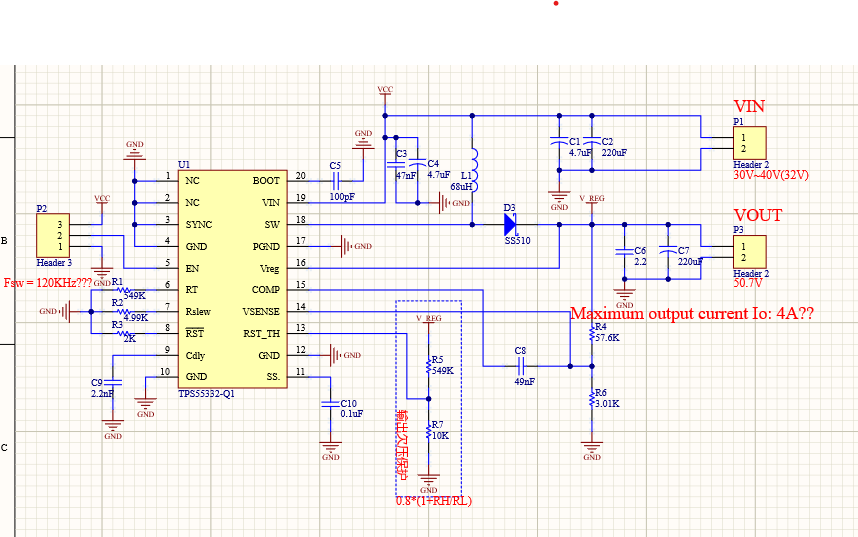This screenshot has height=537, width=858.
Task: Select the D3 SS510 diode symbol
Action: click(510, 224)
